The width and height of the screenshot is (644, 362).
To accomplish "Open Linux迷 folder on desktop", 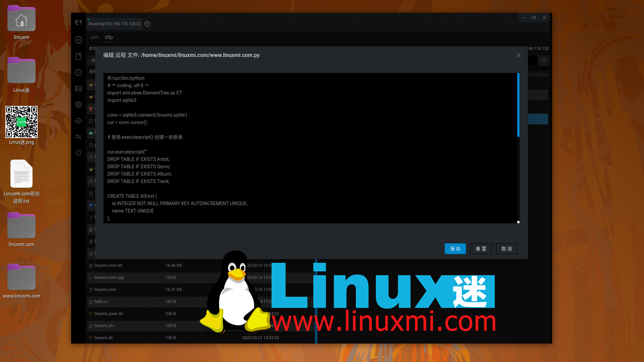I will coord(21,75).
